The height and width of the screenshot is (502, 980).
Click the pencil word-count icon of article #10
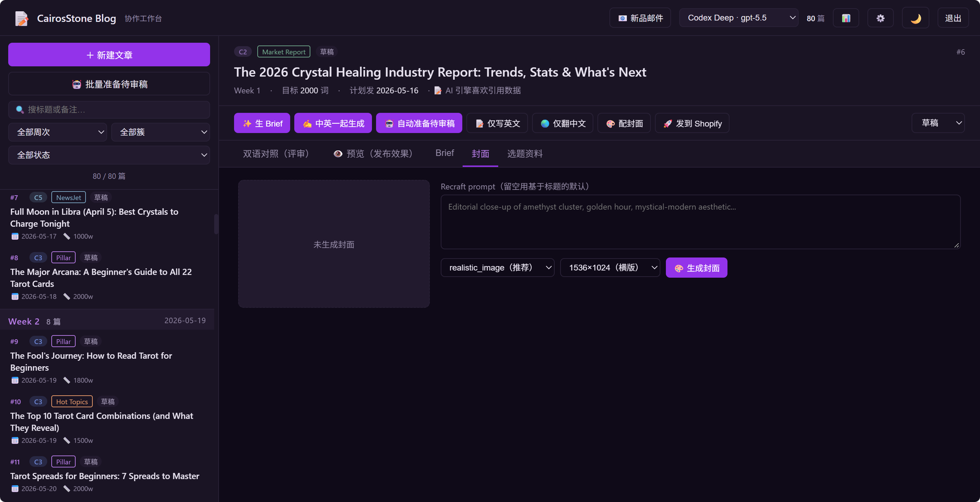67,440
